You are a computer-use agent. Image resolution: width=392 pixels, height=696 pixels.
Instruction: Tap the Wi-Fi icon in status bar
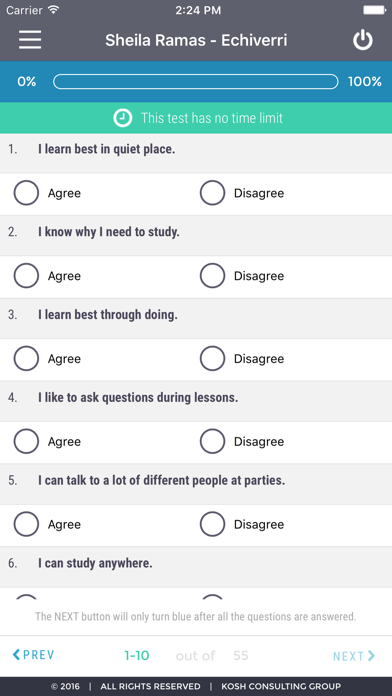[54, 10]
